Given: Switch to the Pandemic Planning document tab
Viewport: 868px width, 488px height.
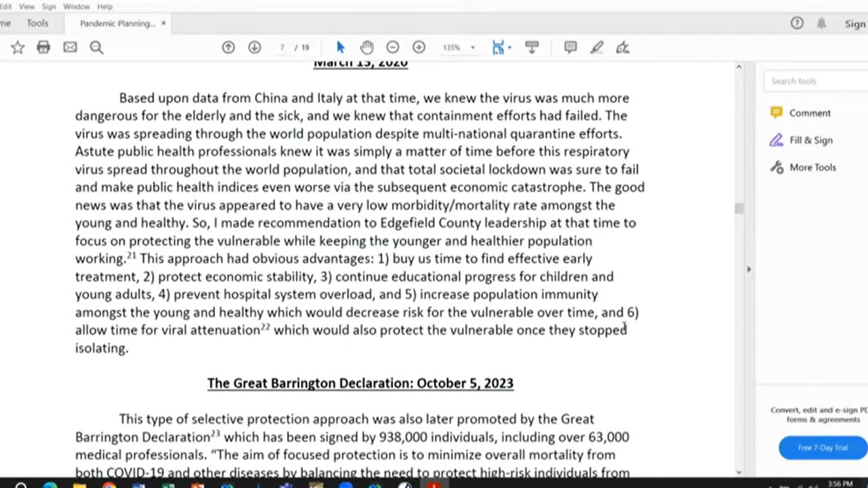Looking at the screenshot, I should click(x=117, y=23).
